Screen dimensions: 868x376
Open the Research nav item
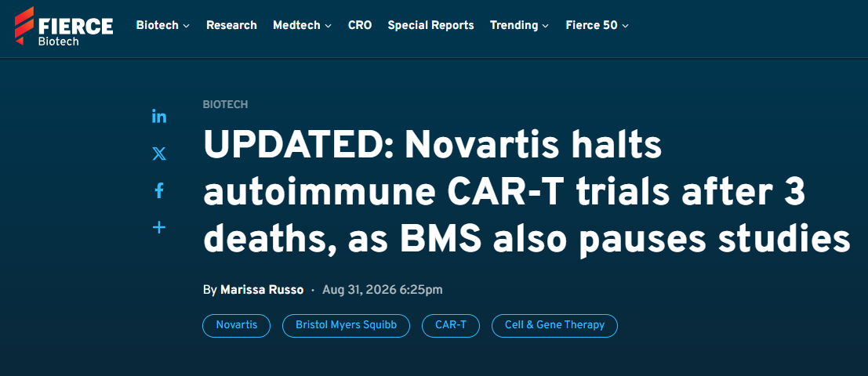tap(231, 25)
